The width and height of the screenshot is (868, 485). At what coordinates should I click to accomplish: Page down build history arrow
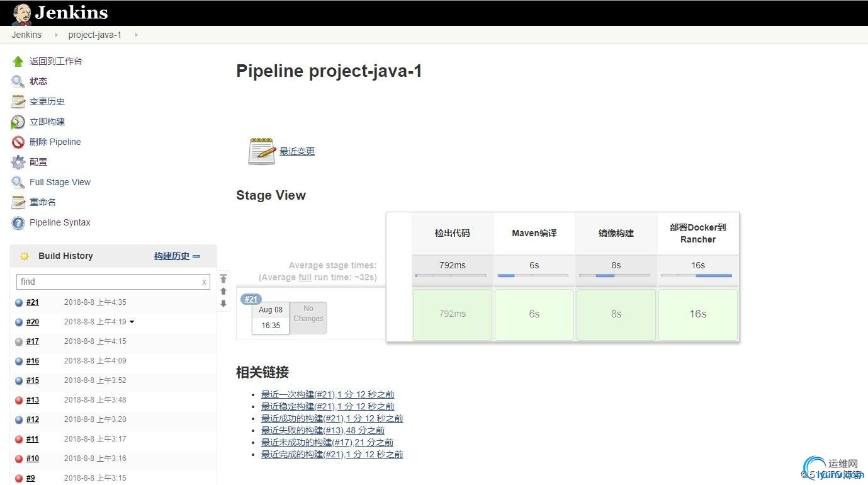223,303
